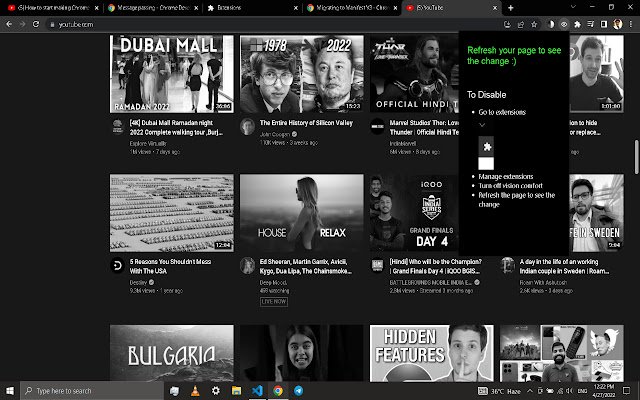
Task: Click the Turn off vision comfort text
Action: pos(511,186)
